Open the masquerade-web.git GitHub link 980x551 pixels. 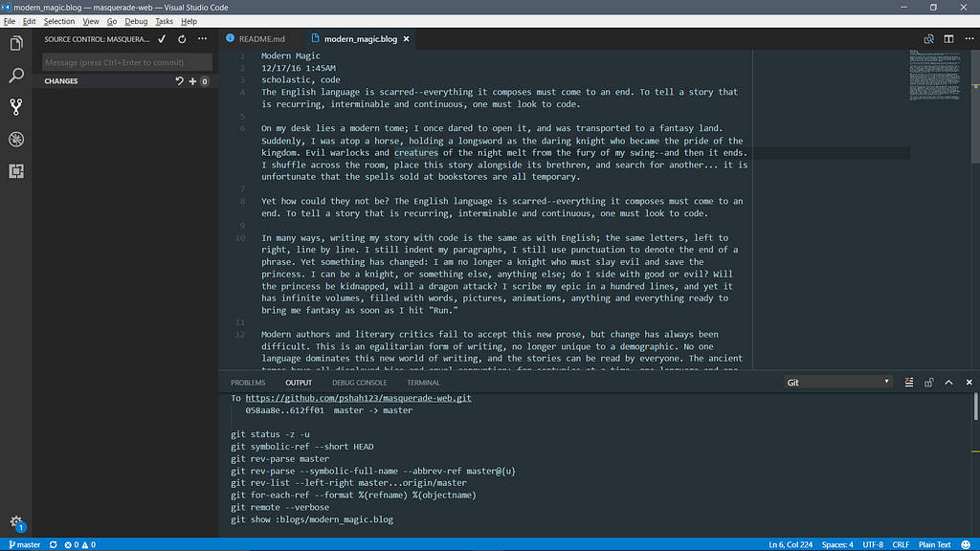[358, 398]
